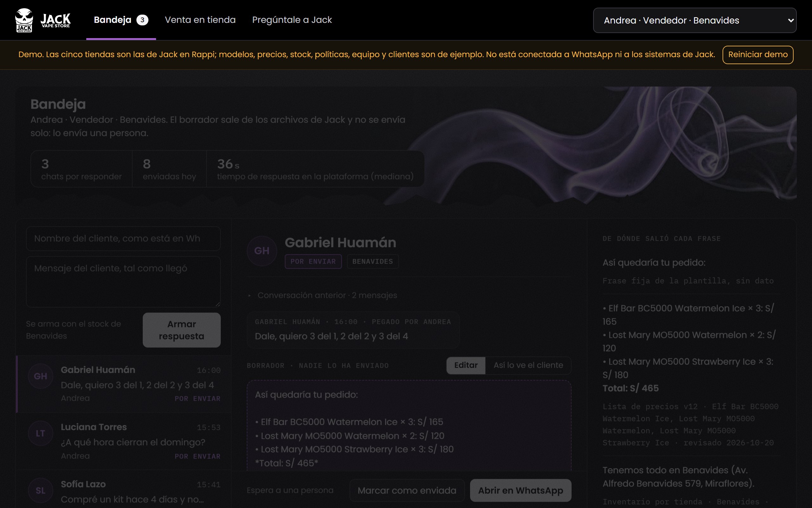Viewport: 812px width, 508px height.
Task: Click message 'Dale, quiero 3 del 1' bubble
Action: click(x=353, y=330)
